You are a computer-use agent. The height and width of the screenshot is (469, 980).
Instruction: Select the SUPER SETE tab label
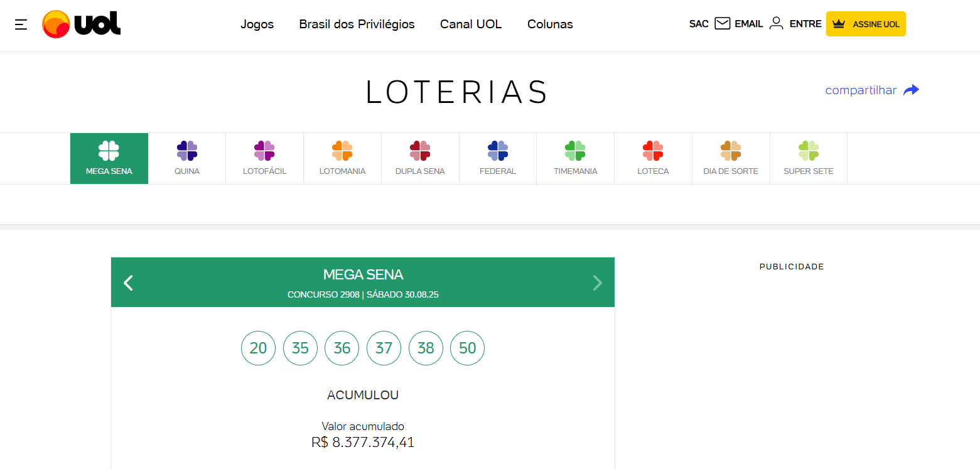click(809, 171)
